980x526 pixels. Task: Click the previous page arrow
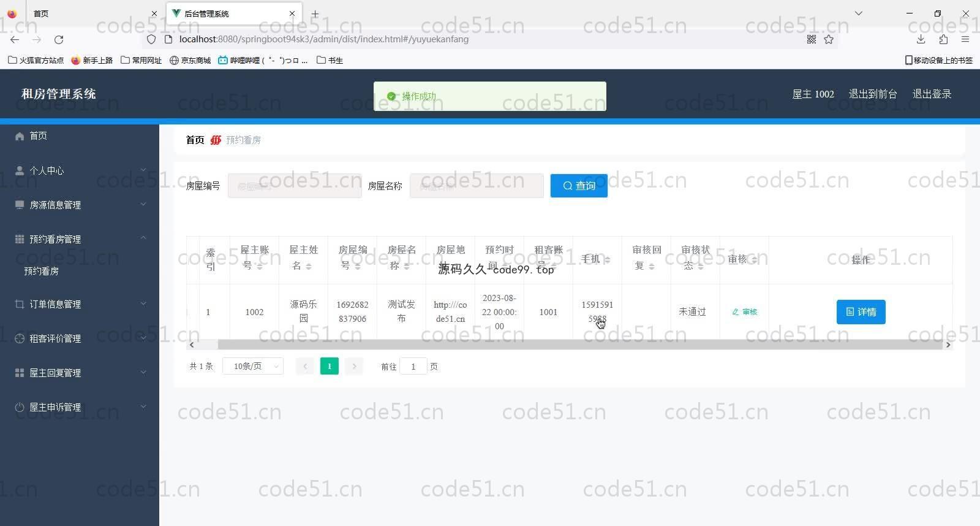coord(305,366)
